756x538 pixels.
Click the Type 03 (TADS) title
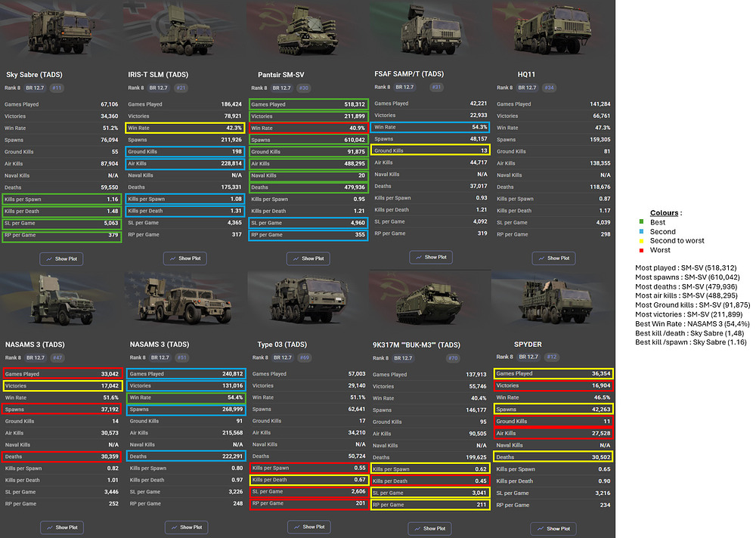[282, 345]
